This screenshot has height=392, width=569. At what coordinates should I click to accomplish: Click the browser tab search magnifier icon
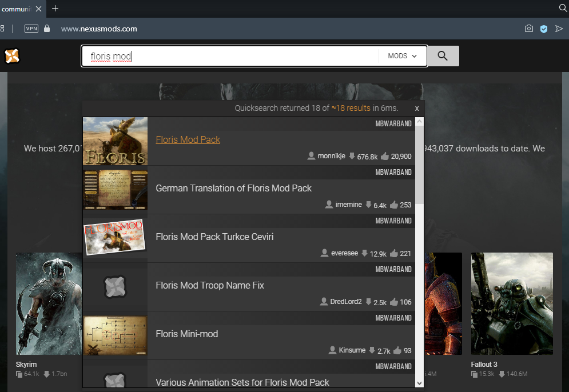(563, 8)
